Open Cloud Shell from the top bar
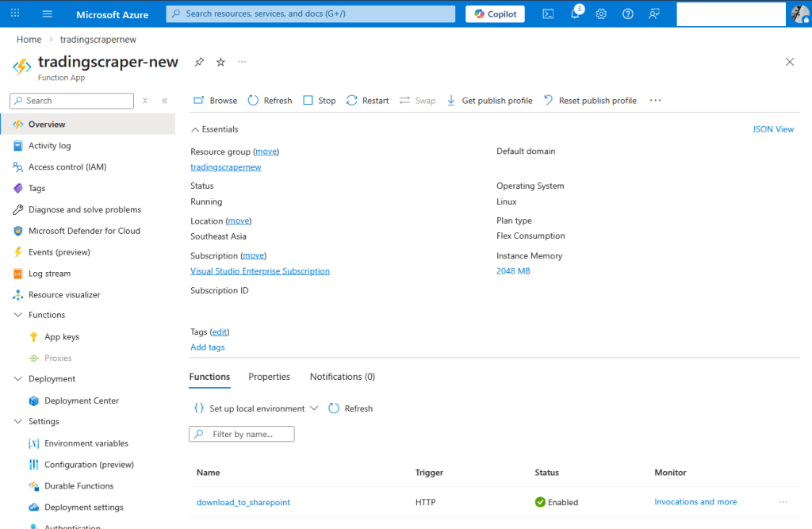The width and height of the screenshot is (812, 529). point(548,14)
